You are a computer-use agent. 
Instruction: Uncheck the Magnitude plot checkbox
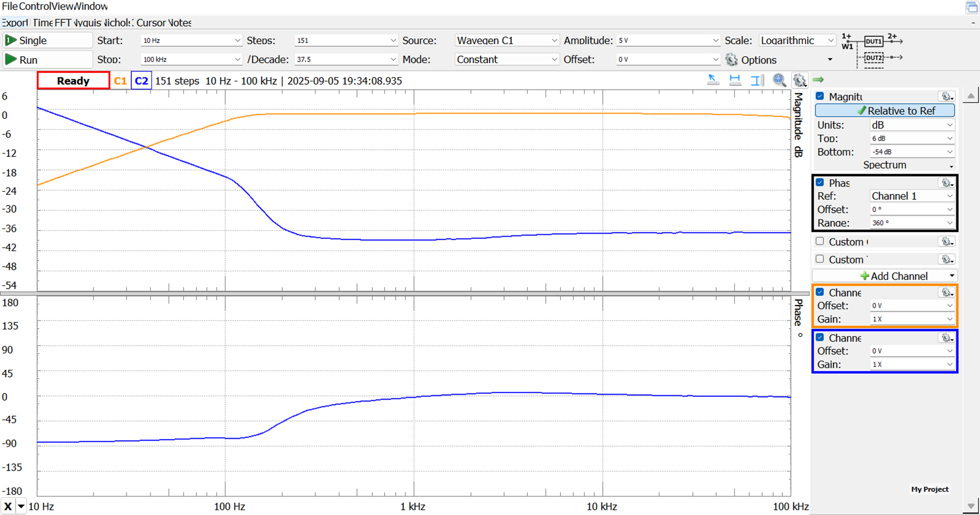[x=820, y=96]
